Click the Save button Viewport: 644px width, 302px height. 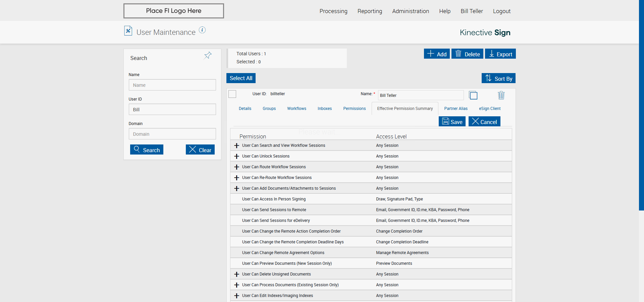452,122
